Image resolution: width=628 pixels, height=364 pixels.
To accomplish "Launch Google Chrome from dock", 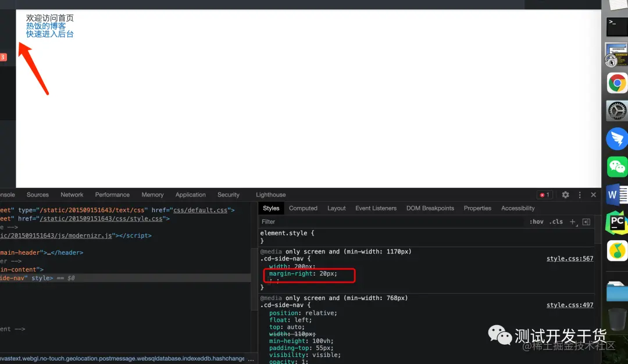I will (x=617, y=83).
